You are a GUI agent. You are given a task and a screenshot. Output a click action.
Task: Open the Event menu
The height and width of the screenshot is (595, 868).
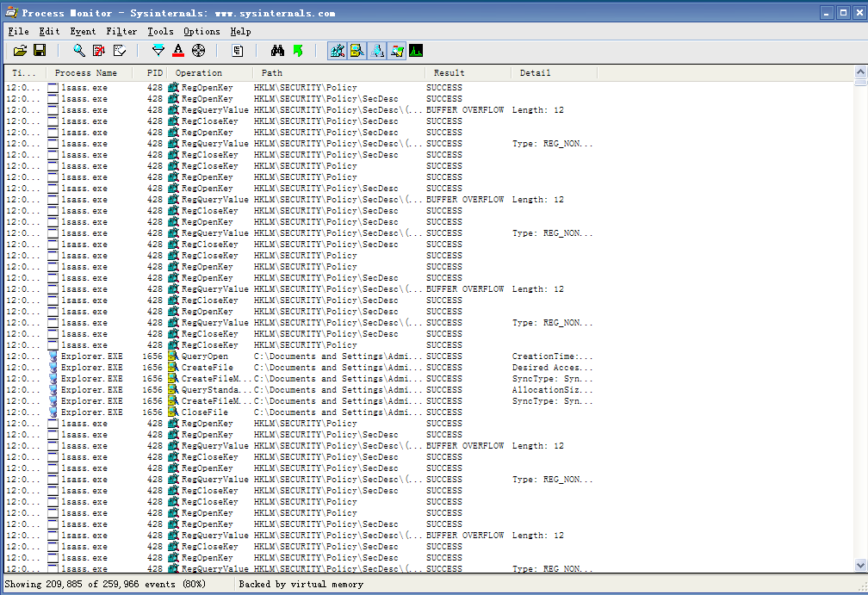[83, 32]
